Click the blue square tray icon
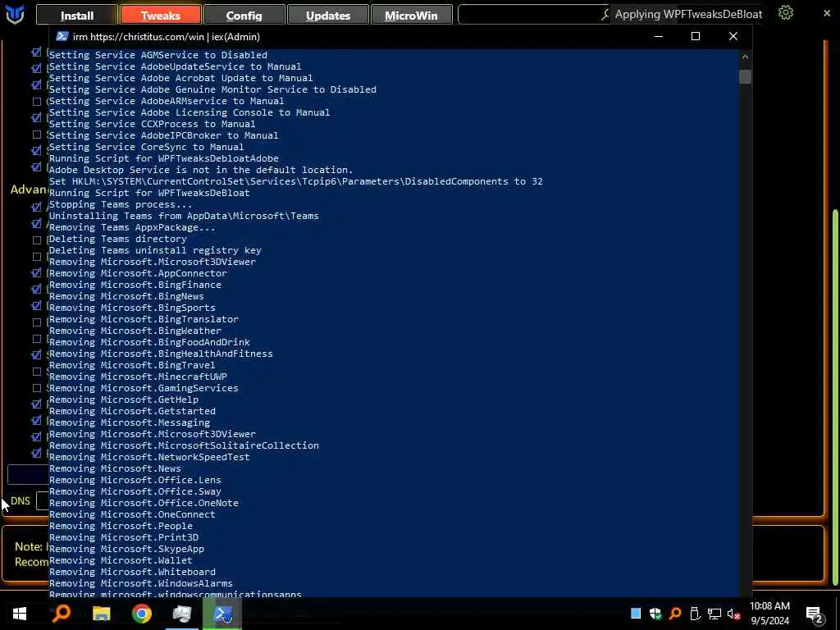The width and height of the screenshot is (840, 630). point(636,614)
